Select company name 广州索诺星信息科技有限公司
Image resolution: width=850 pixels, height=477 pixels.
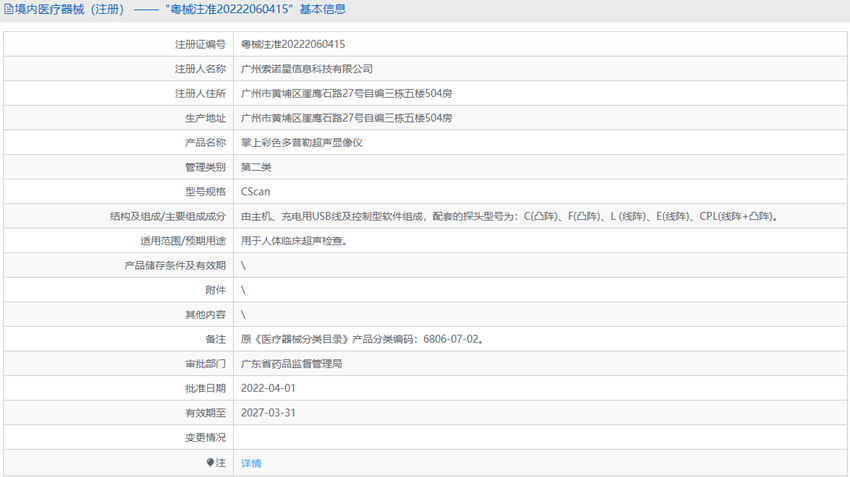307,69
